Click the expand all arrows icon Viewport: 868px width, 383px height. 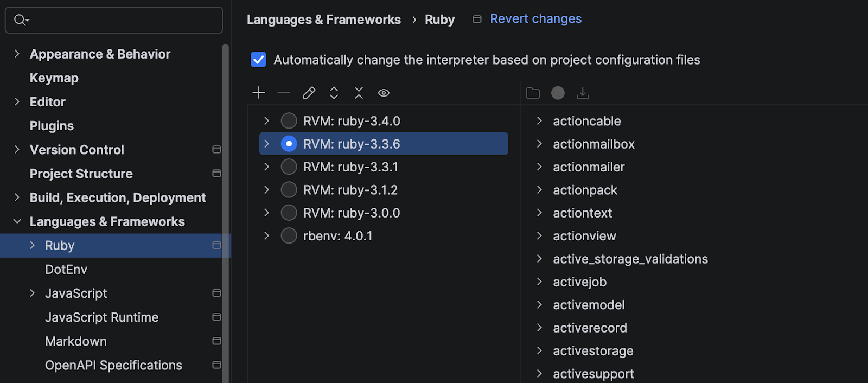(334, 93)
